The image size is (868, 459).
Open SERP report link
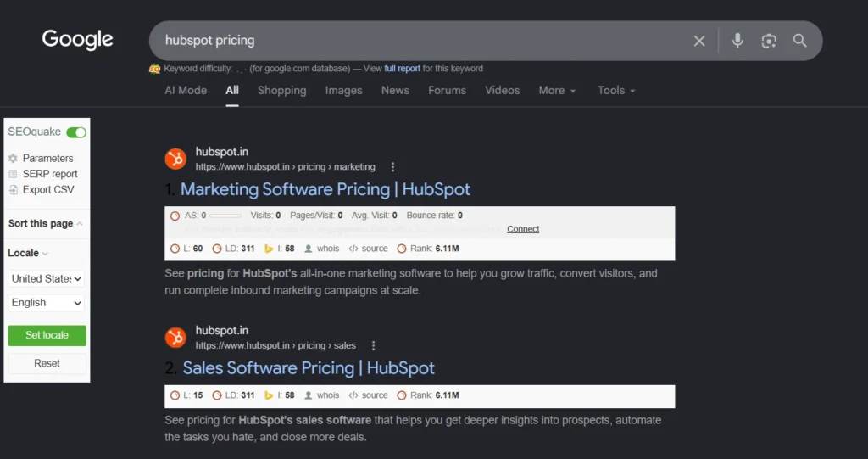coord(50,174)
